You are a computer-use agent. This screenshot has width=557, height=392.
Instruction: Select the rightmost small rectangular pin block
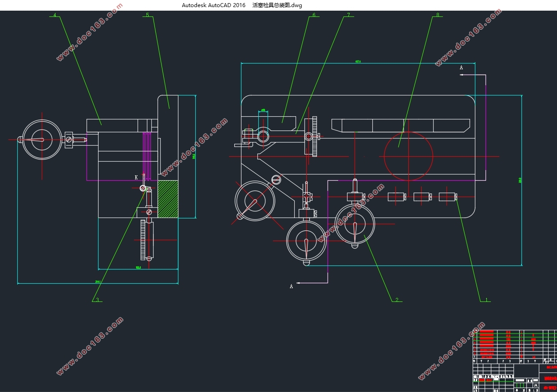click(447, 197)
